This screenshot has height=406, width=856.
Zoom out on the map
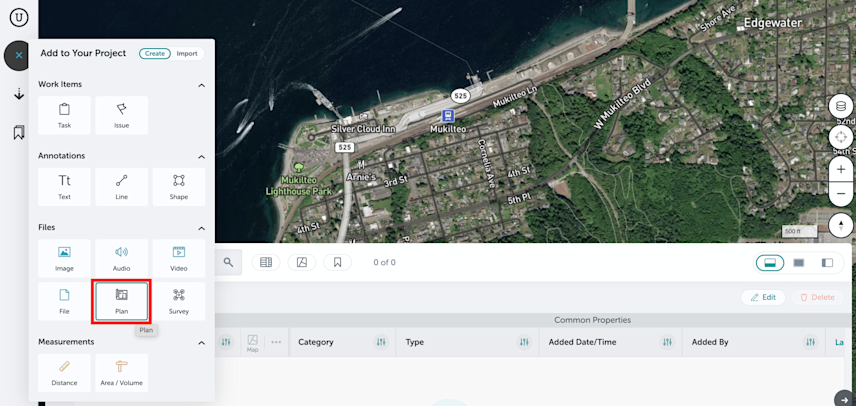(841, 193)
